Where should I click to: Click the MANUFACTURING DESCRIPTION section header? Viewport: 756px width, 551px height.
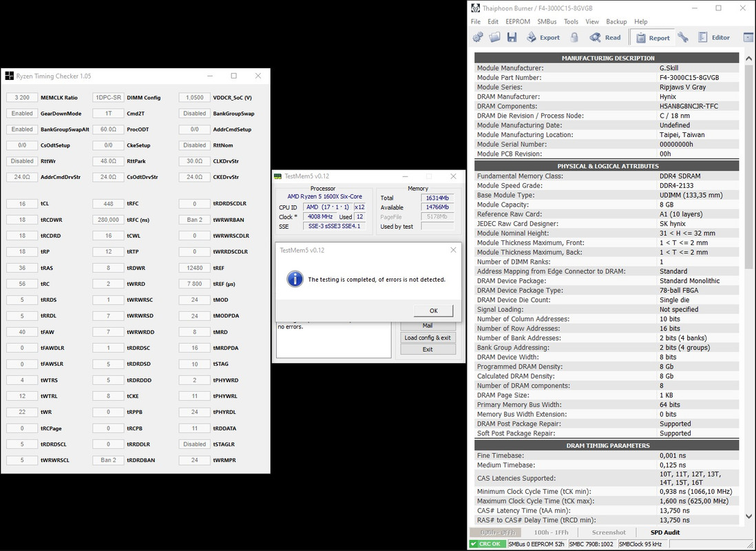pos(607,58)
